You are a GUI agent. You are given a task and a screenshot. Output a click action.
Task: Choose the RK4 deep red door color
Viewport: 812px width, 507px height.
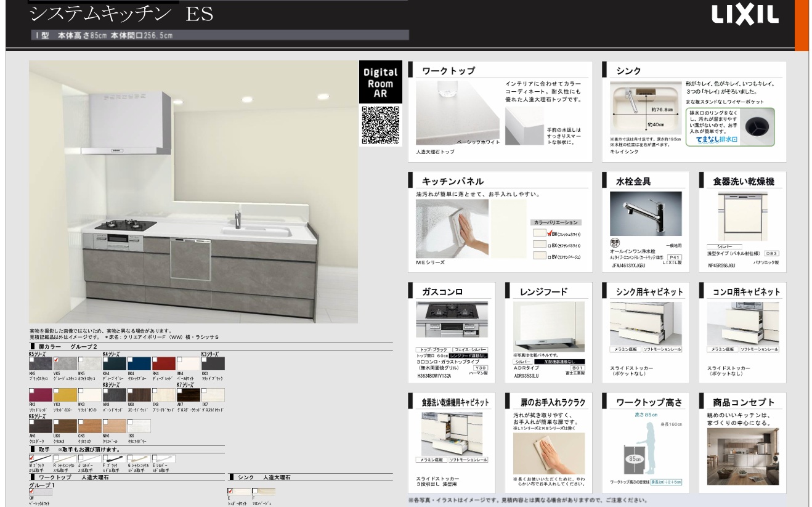pos(163,363)
